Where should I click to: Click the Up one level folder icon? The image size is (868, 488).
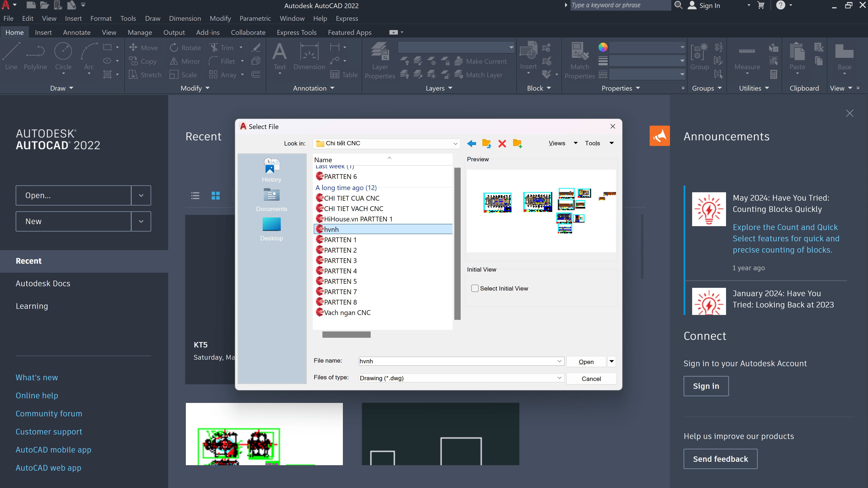click(x=486, y=143)
